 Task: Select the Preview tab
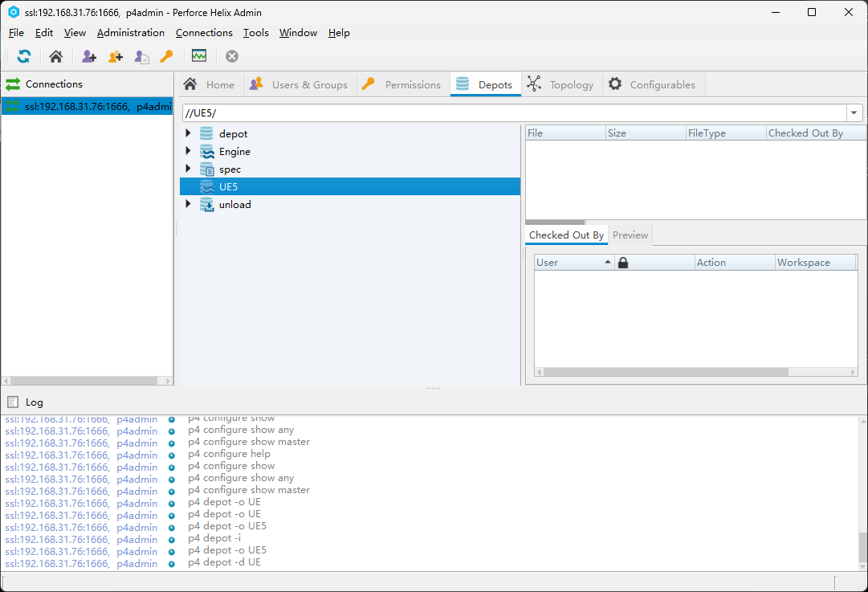click(630, 235)
